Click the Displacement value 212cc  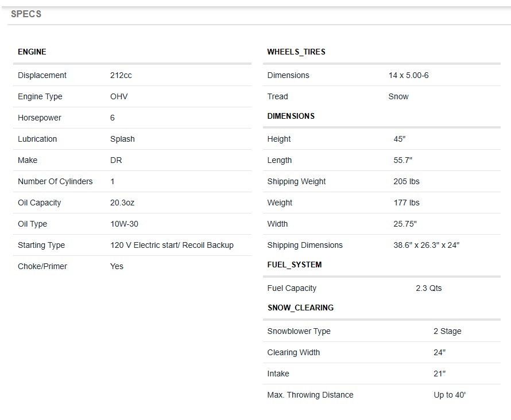point(121,75)
